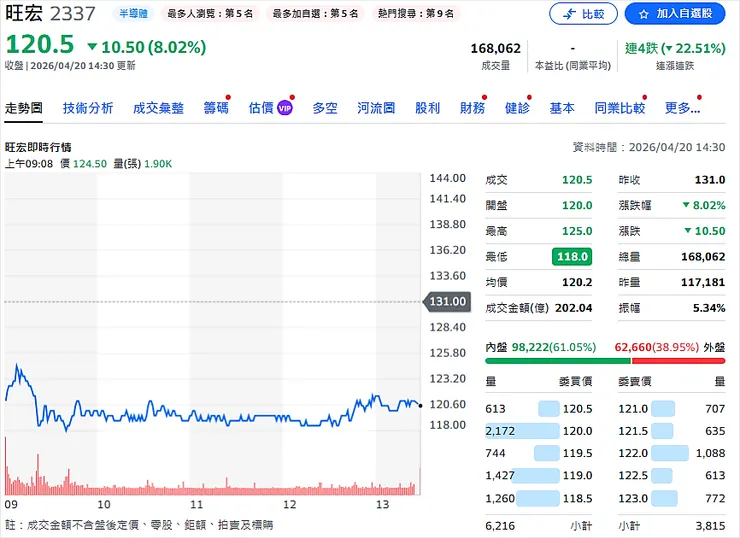
Task: Click the 成交金額(億) 202.04 value
Action: [573, 308]
